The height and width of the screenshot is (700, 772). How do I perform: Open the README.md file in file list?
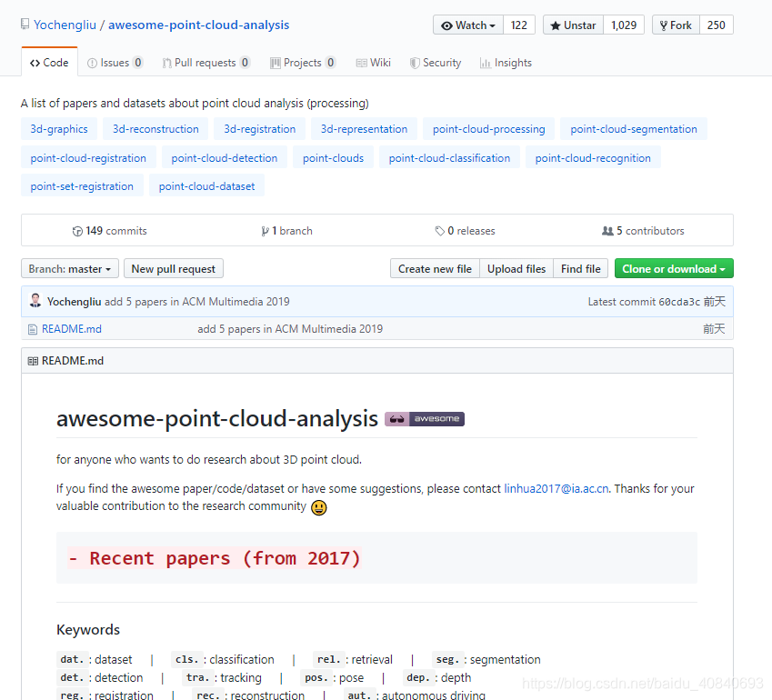[72, 329]
